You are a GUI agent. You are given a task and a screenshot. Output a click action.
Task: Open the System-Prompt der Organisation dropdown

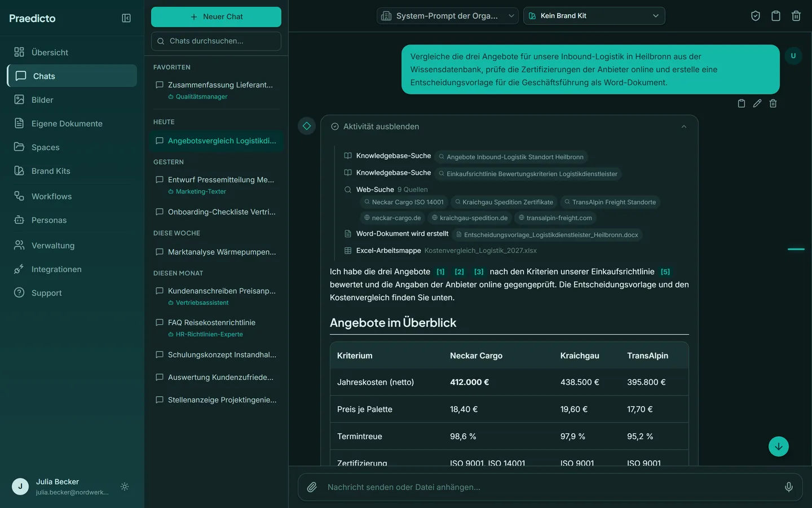point(448,16)
